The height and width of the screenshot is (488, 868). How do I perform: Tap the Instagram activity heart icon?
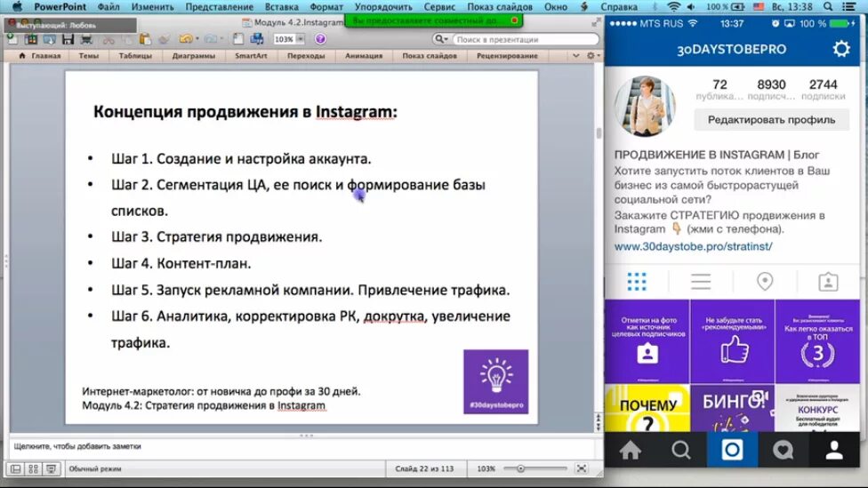[783, 450]
